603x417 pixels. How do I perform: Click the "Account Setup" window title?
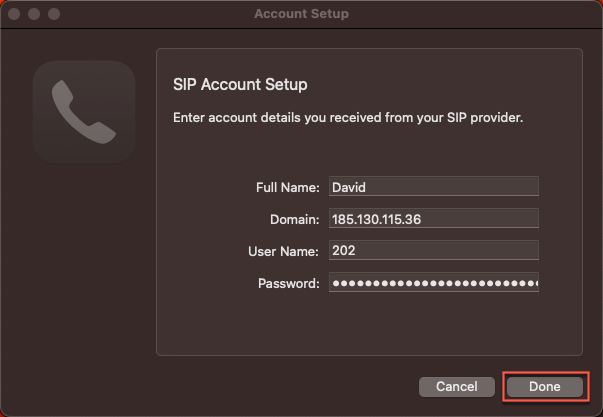301,15
